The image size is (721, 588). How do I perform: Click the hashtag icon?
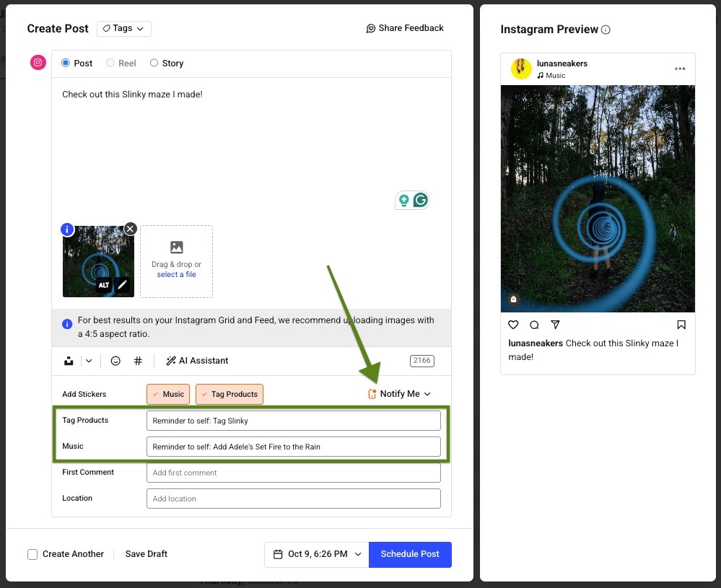click(x=138, y=361)
